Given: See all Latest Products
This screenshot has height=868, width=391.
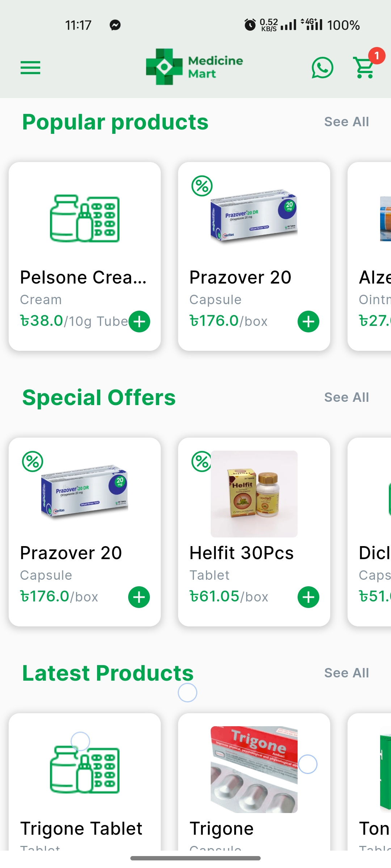Looking at the screenshot, I should tap(346, 673).
